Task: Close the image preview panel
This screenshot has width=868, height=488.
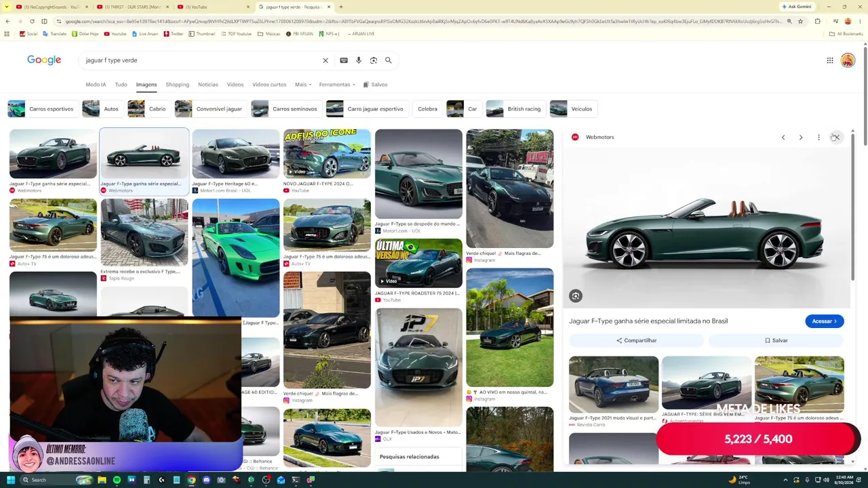Action: [836, 138]
